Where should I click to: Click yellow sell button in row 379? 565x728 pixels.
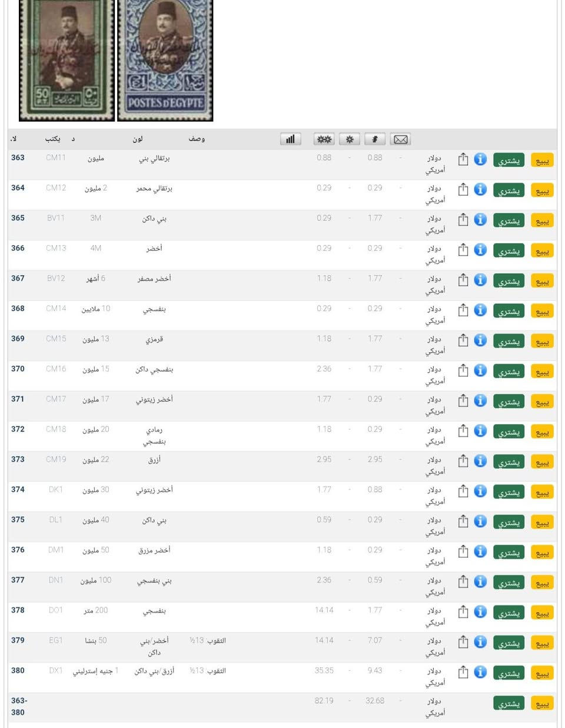542,643
